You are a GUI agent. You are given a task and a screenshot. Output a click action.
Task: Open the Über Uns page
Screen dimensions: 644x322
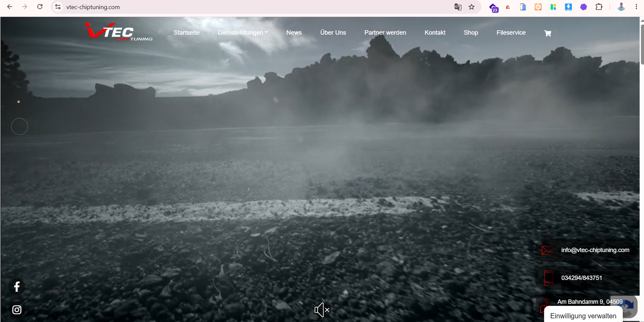333,33
